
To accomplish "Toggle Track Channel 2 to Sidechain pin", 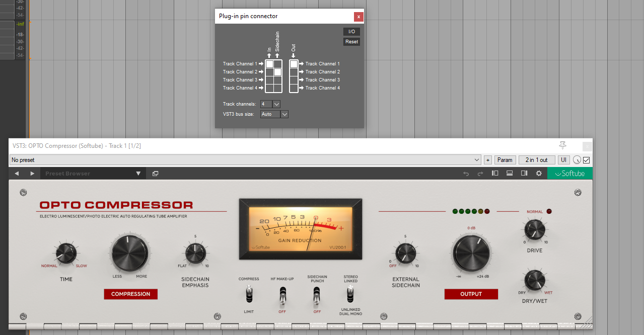I will point(277,72).
